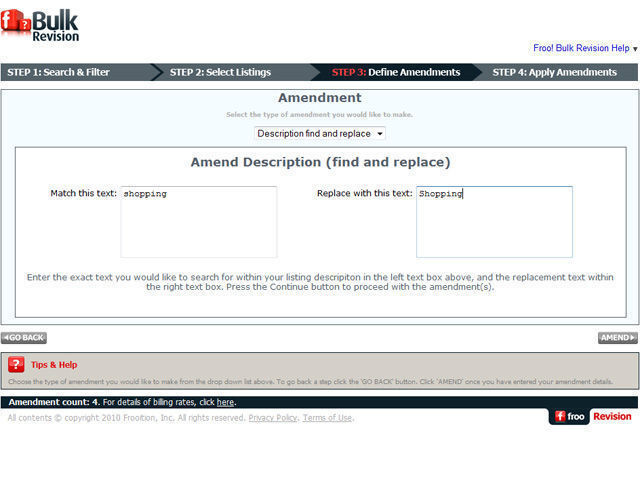The image size is (640, 480).
Task: Click the red question mark Tips icon
Action: pyautogui.click(x=16, y=364)
